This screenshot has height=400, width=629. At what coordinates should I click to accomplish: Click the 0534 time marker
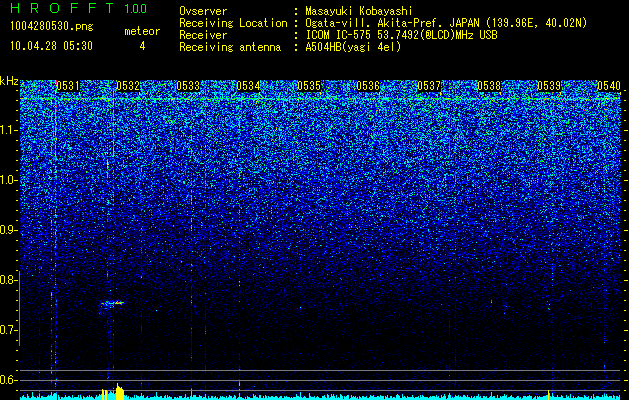[248, 86]
